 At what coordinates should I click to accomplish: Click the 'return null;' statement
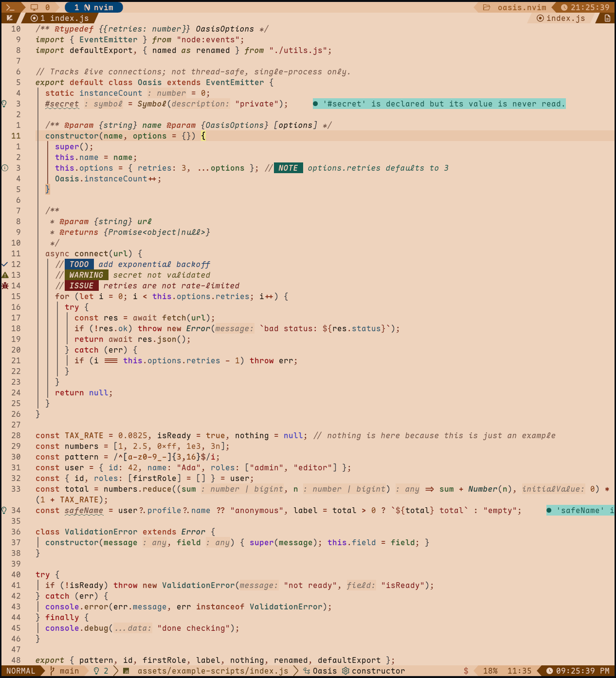84,393
